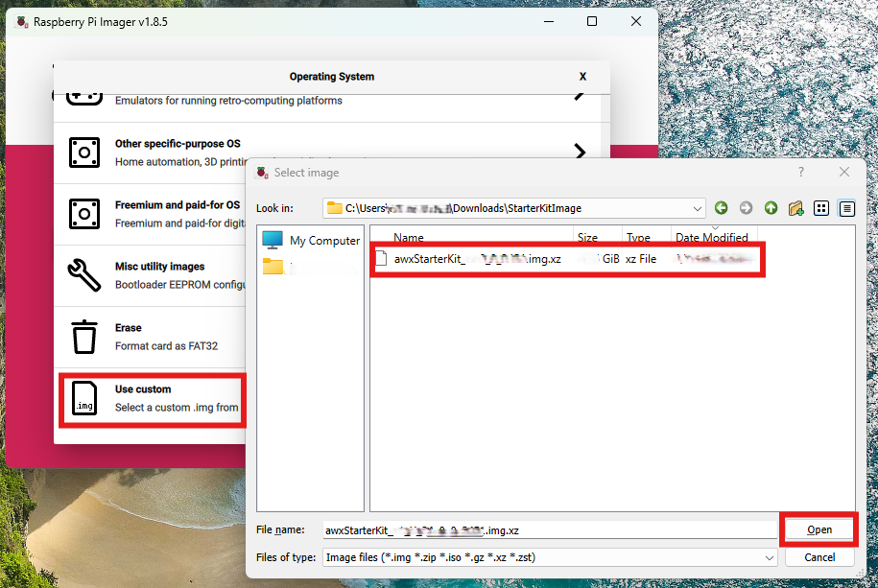
Task: Maximize the Raspberry Pi Imager window
Action: [592, 22]
